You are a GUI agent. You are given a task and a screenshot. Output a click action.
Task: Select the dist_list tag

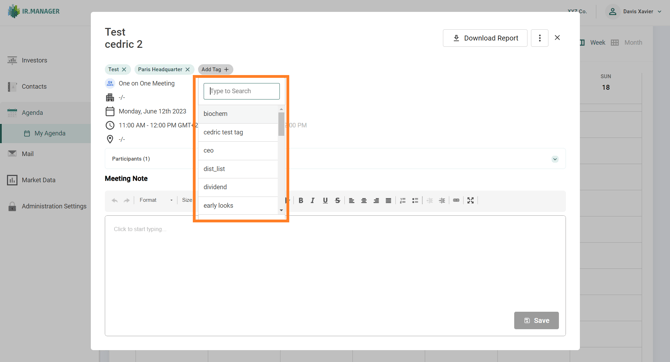[x=238, y=169]
